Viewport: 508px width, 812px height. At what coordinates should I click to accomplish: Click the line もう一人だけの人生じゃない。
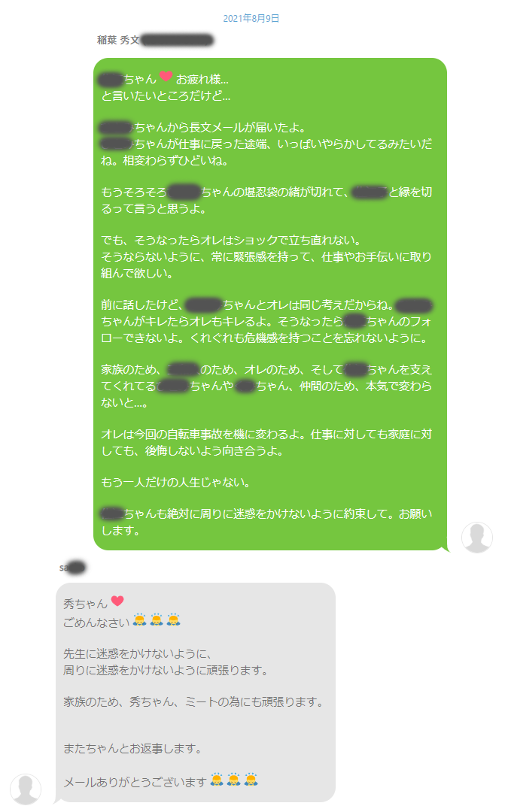pyautogui.click(x=175, y=482)
